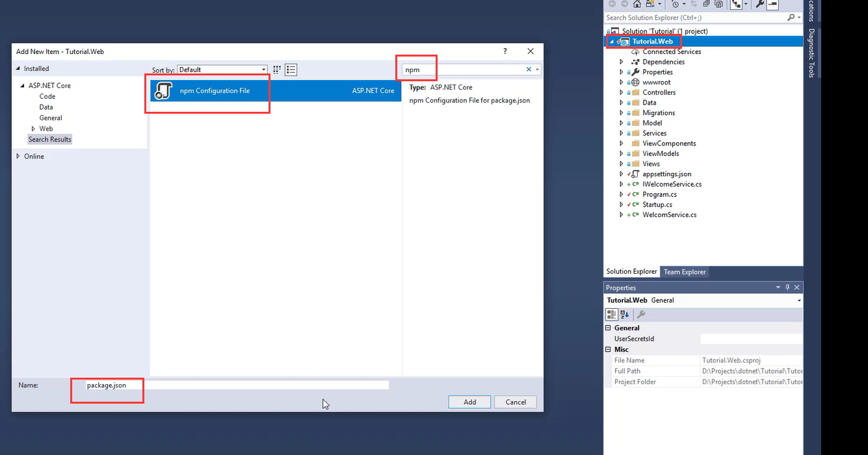Select the General template category
This screenshot has height=455, width=868.
[51, 118]
